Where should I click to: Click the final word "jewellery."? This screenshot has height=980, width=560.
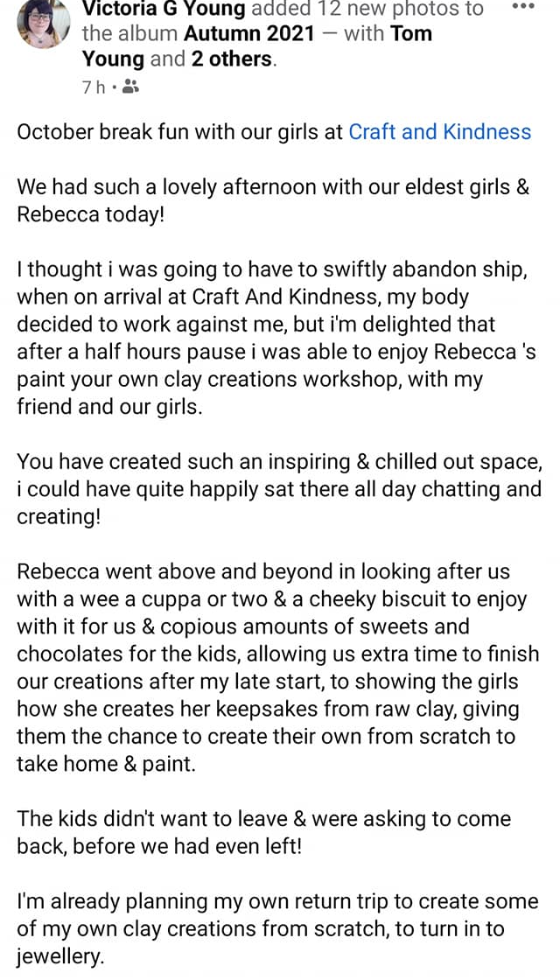tap(60, 956)
